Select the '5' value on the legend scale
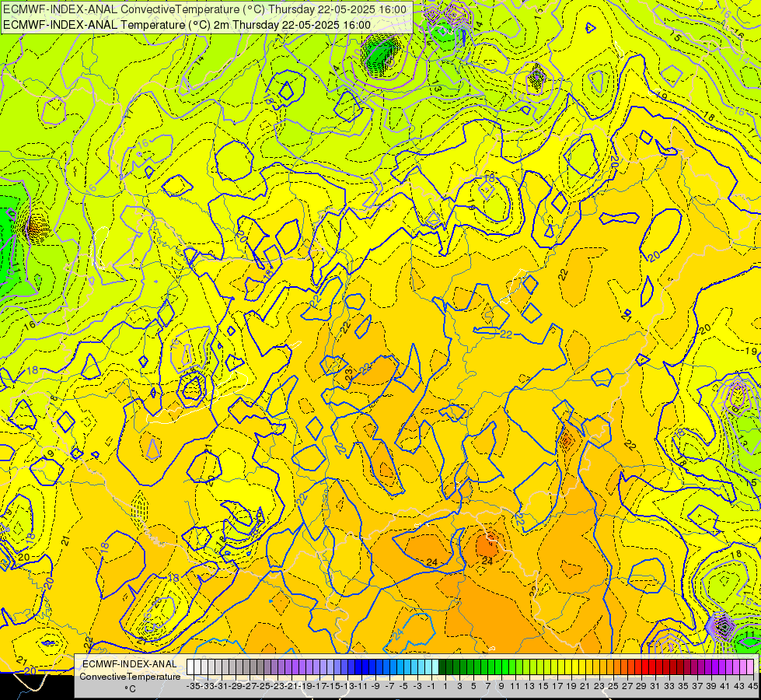The image size is (761, 700). point(473,686)
